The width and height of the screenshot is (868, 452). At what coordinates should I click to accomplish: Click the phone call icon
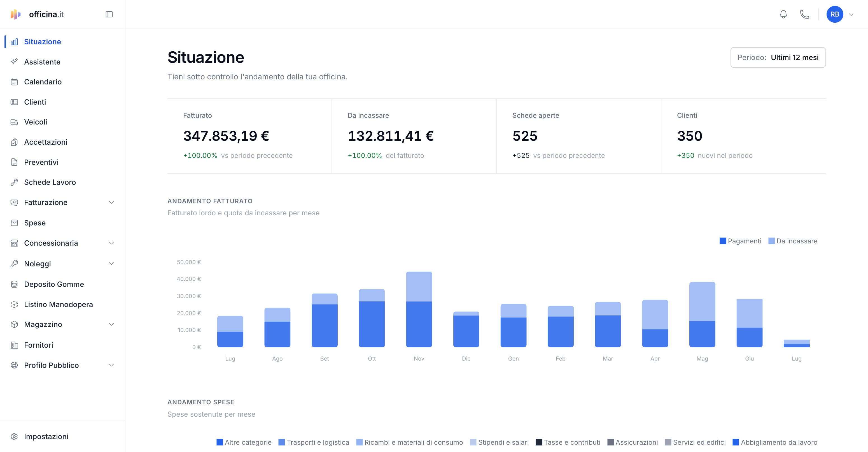(804, 14)
